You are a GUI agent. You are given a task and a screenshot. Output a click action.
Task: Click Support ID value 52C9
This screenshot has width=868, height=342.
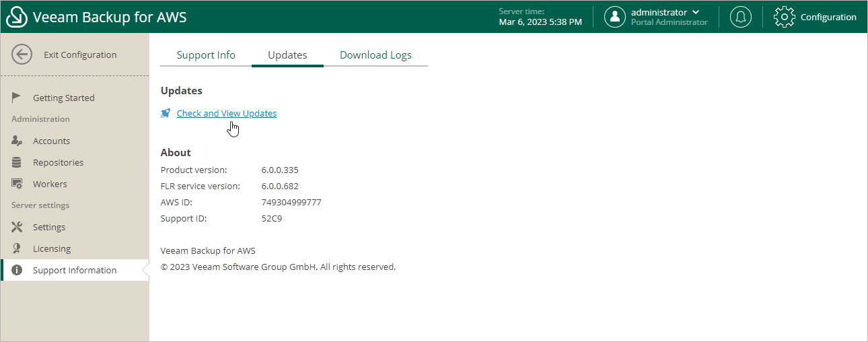(x=272, y=218)
